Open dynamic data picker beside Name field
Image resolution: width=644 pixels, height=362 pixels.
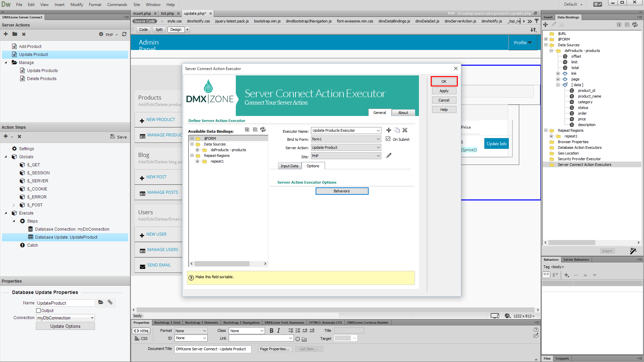coord(101,302)
